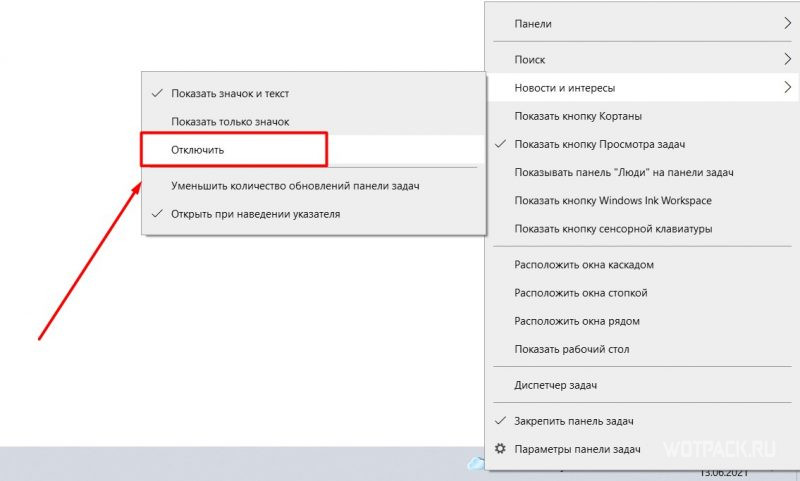
Task: Click gear icon beside Параметры панели задач
Action: tap(501, 449)
